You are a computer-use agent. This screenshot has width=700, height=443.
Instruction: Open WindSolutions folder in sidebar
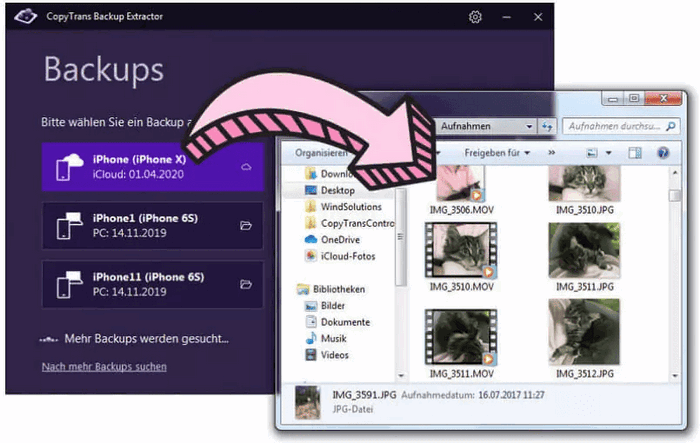(x=343, y=207)
